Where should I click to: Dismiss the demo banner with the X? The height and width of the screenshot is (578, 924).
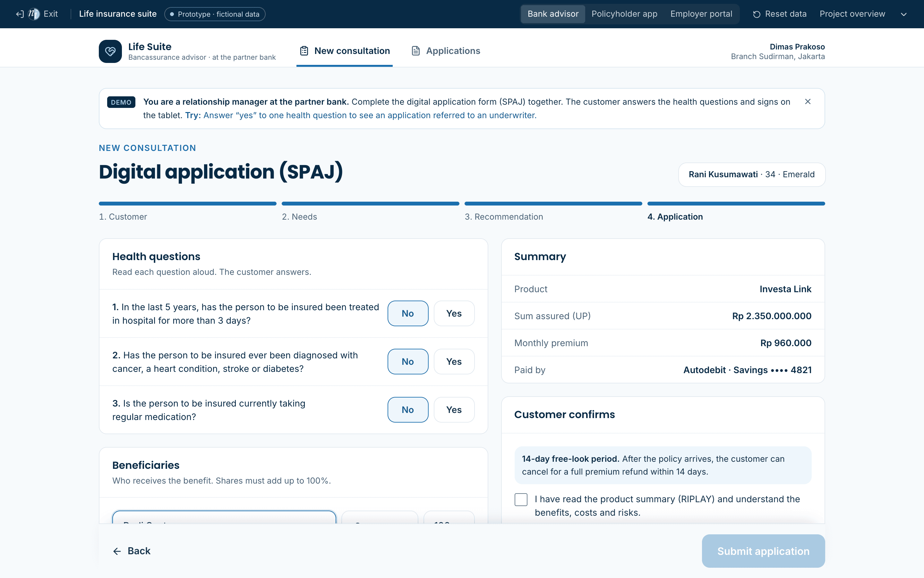(808, 102)
